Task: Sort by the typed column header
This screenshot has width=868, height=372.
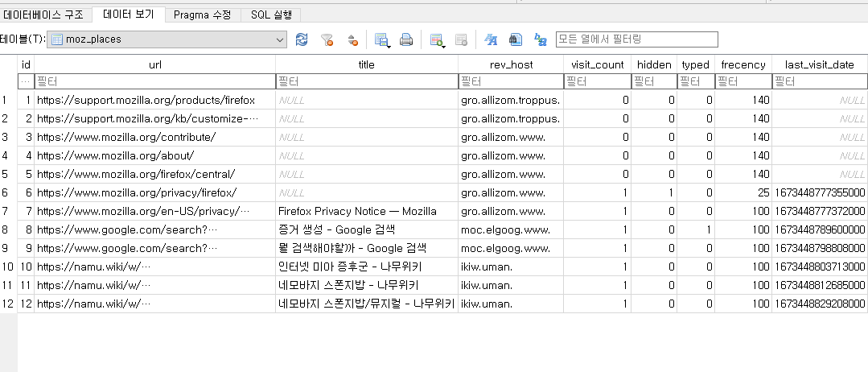Action: pos(696,64)
